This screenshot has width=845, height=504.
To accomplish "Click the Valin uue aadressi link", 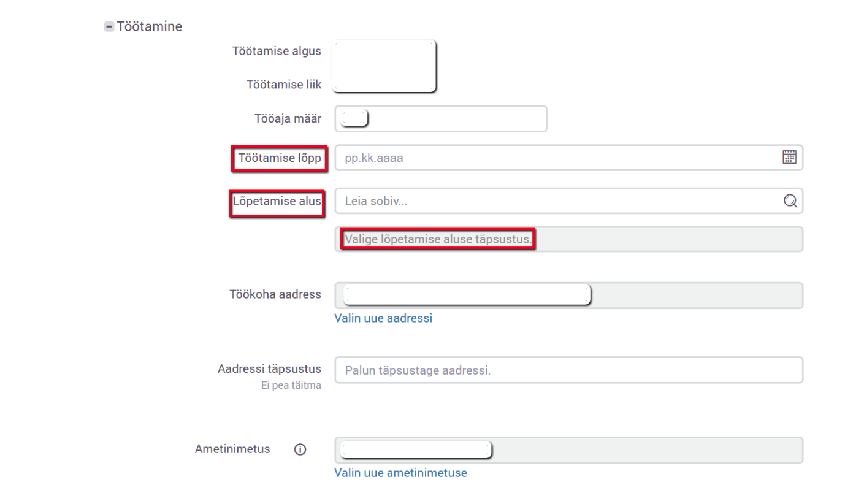I will (383, 318).
